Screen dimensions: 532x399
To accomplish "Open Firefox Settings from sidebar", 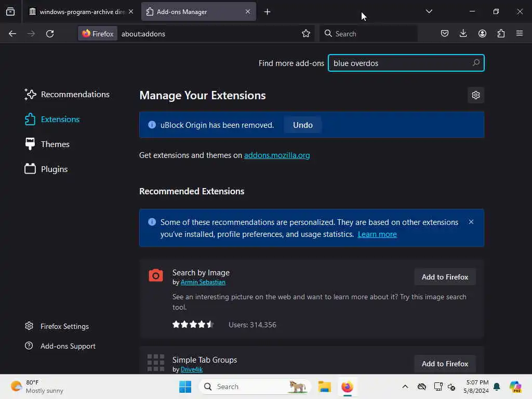I will (x=57, y=326).
